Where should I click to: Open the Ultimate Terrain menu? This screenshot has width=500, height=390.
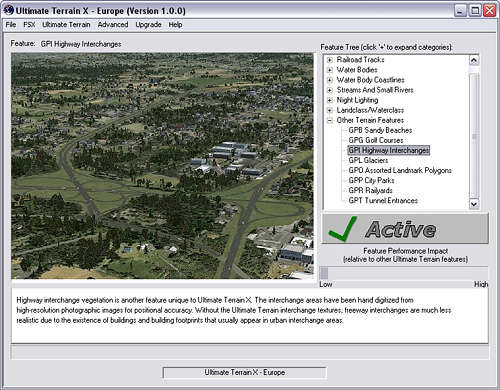pyautogui.click(x=66, y=25)
